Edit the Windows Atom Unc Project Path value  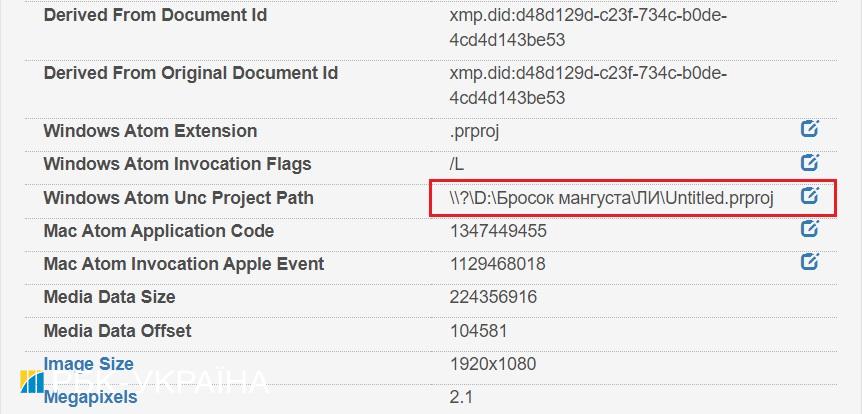(x=809, y=196)
